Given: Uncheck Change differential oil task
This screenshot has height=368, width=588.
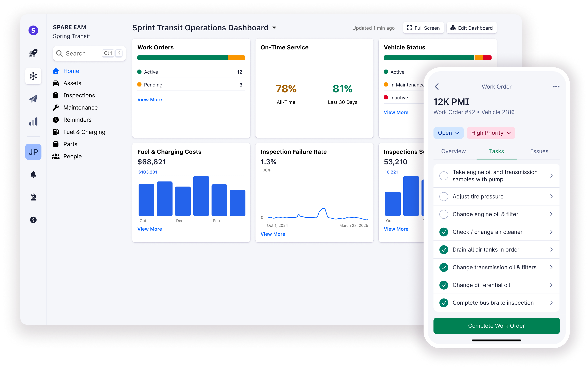Looking at the screenshot, I should click(x=444, y=285).
